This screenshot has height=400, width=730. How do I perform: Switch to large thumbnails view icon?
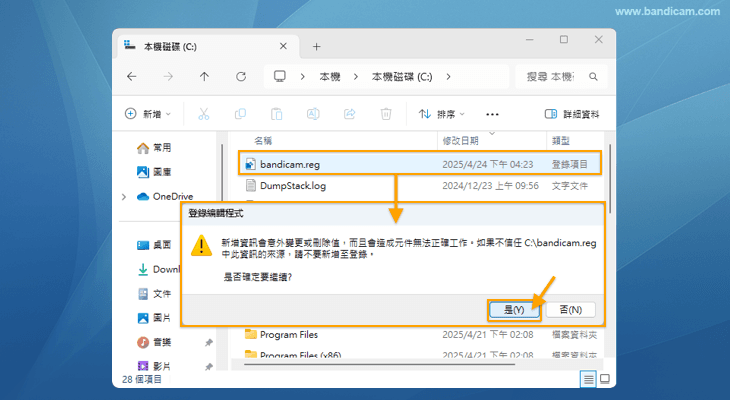coord(605,380)
